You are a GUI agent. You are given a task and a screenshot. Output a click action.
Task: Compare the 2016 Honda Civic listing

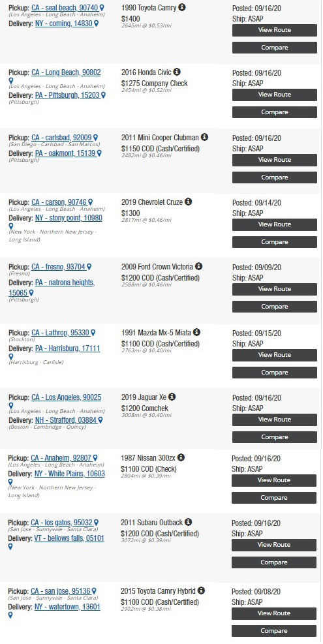[x=275, y=112]
